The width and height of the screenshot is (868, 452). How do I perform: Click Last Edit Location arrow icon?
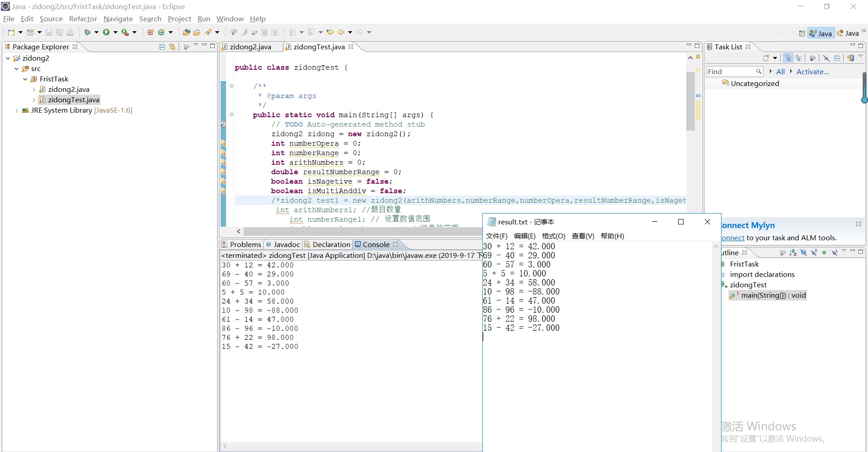tap(330, 32)
